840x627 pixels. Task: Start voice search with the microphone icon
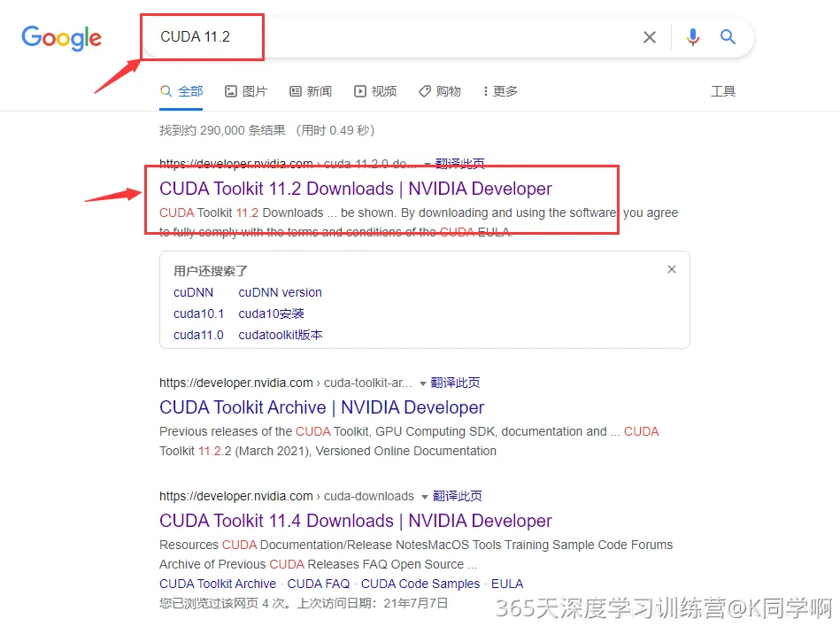(x=693, y=37)
